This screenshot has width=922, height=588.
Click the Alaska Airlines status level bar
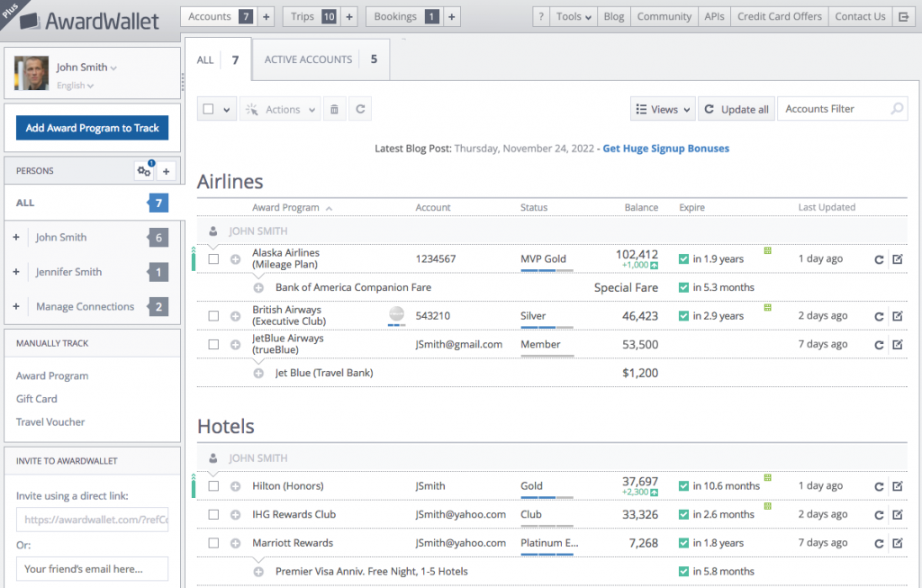(547, 271)
